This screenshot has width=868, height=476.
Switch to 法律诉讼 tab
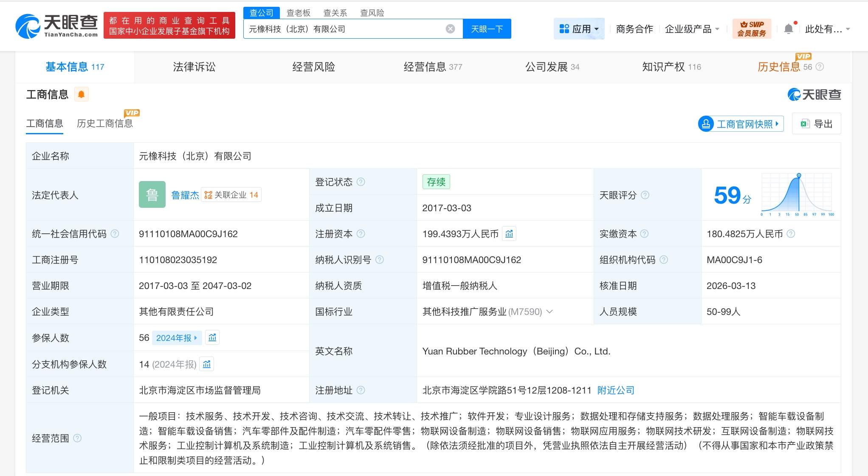coord(194,67)
